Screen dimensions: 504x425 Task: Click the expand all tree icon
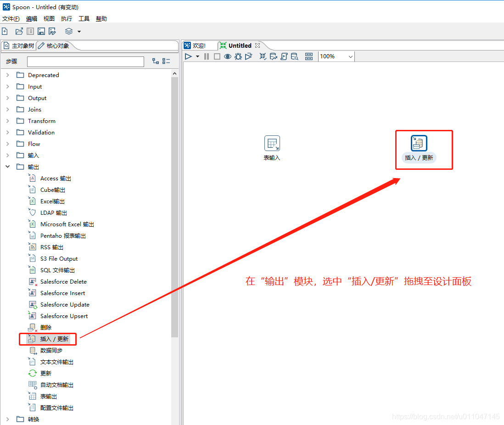tap(156, 61)
